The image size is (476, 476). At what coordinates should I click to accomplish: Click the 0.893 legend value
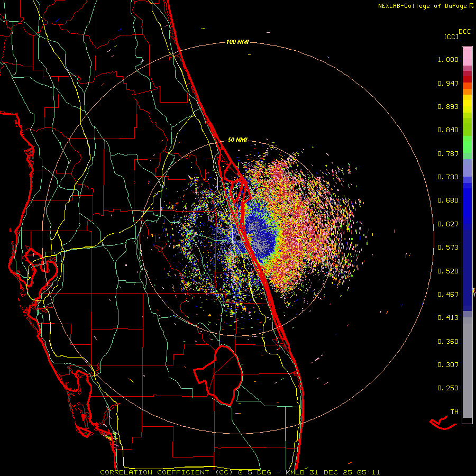click(x=448, y=106)
